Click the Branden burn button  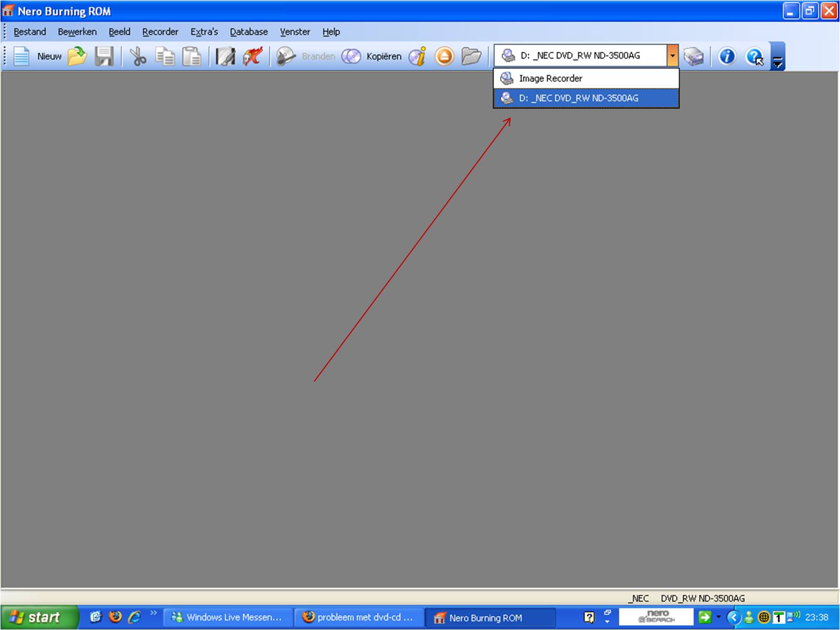point(306,56)
